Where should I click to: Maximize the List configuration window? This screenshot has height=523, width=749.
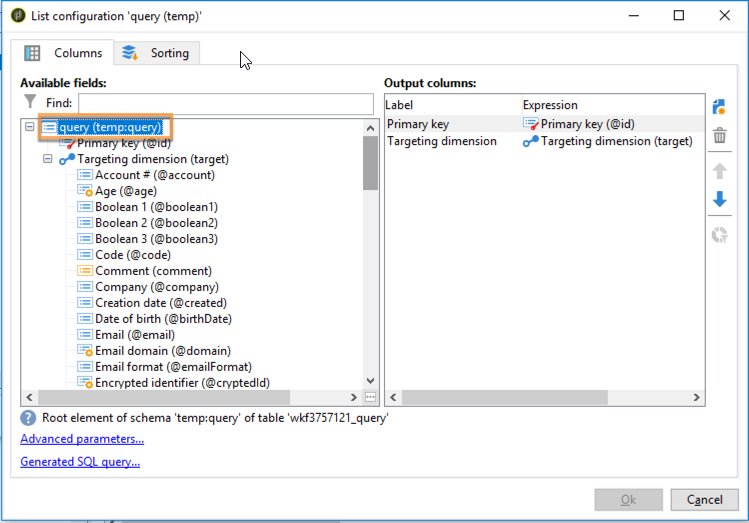coord(679,16)
